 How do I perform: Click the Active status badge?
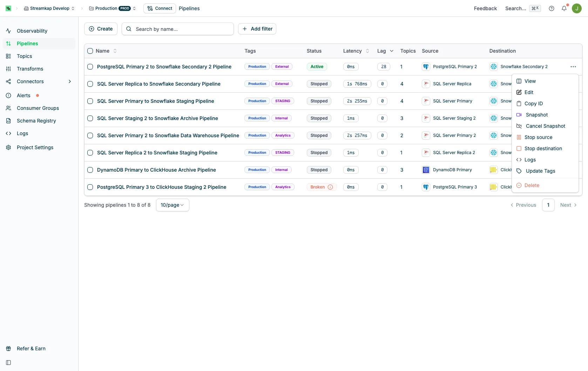click(317, 67)
